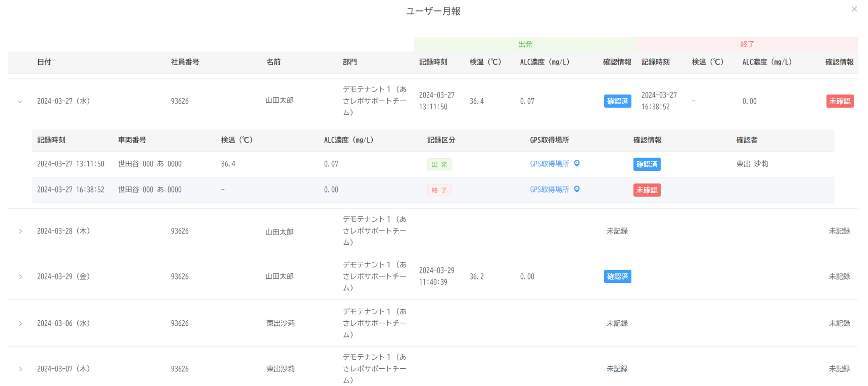Click confirmer name 東出 沙莉
Viewport: 868px width, 386px height.
coord(752,164)
